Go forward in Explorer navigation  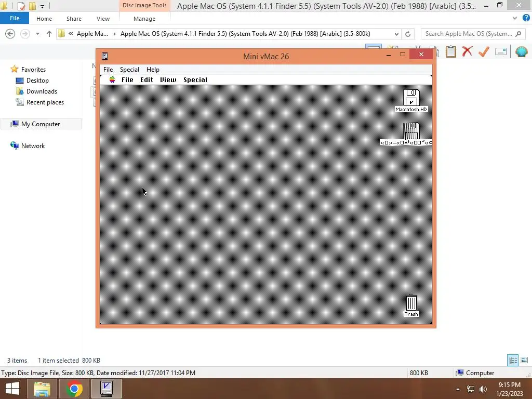coord(25,34)
